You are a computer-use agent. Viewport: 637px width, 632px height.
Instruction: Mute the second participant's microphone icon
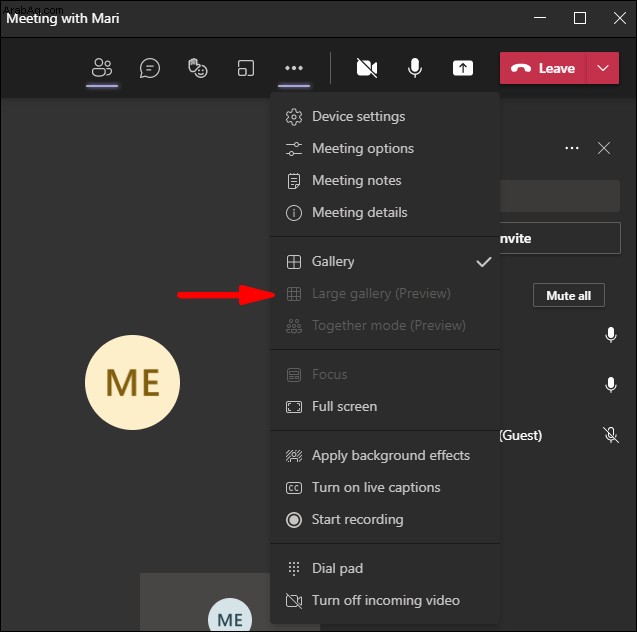[611, 385]
